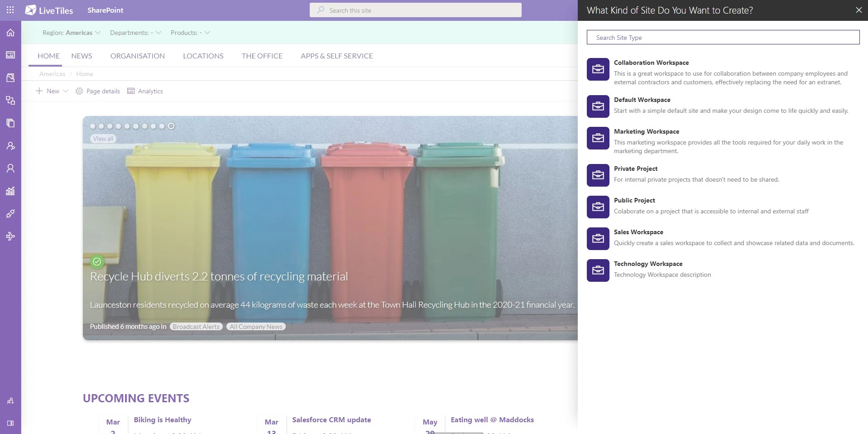The width and height of the screenshot is (868, 434).
Task: Open the group people icon near sidebar bottom
Action: (10, 401)
